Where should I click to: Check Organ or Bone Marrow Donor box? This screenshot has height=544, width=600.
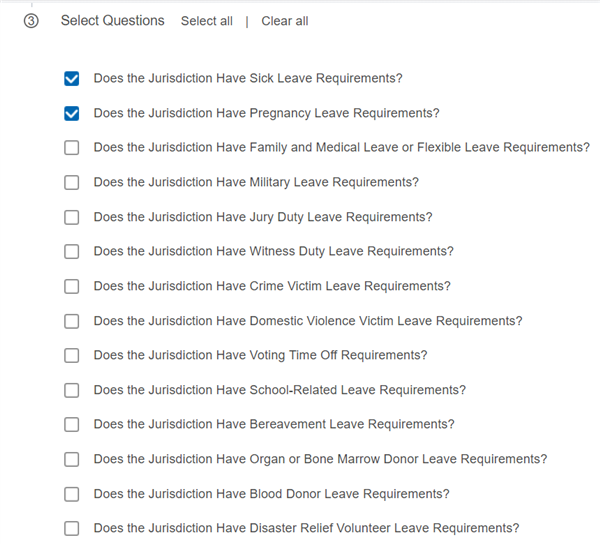click(x=72, y=459)
